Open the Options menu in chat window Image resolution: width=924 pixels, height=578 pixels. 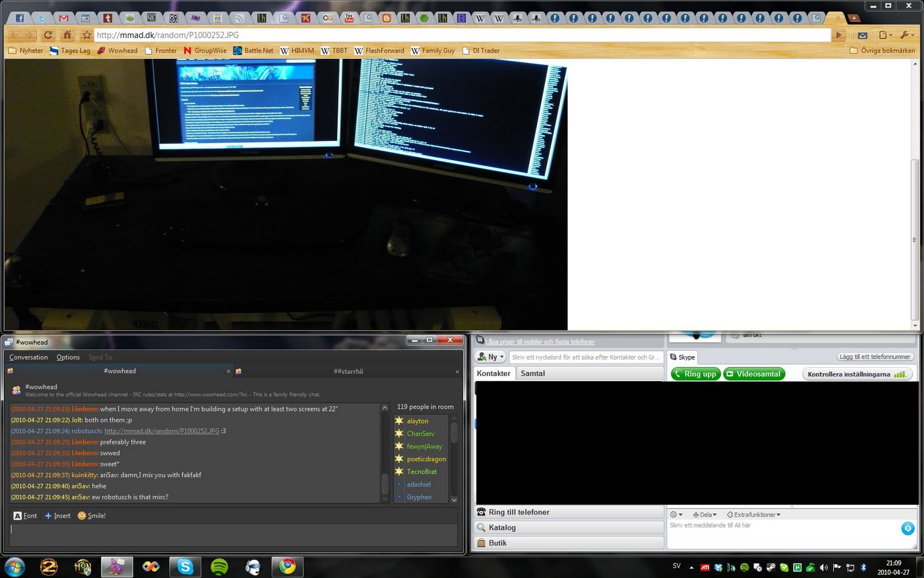(68, 357)
